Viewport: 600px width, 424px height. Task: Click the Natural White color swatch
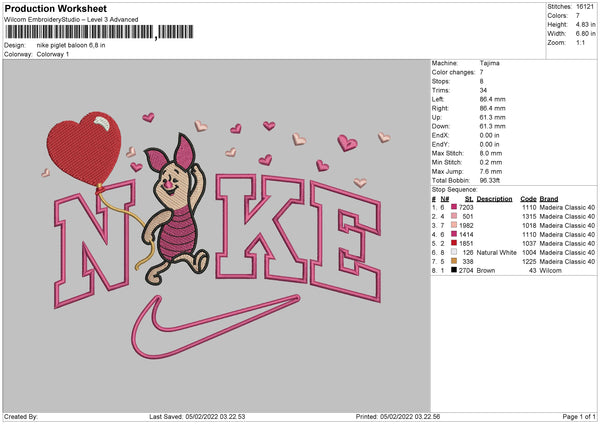[x=454, y=252]
